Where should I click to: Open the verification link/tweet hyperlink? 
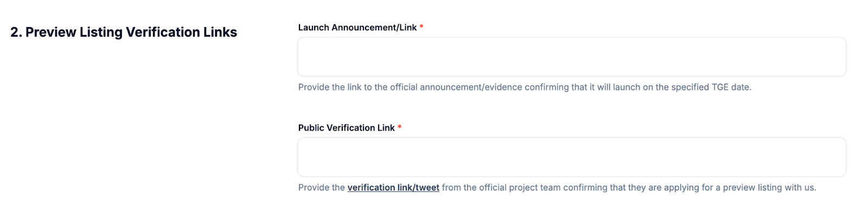pyautogui.click(x=393, y=188)
